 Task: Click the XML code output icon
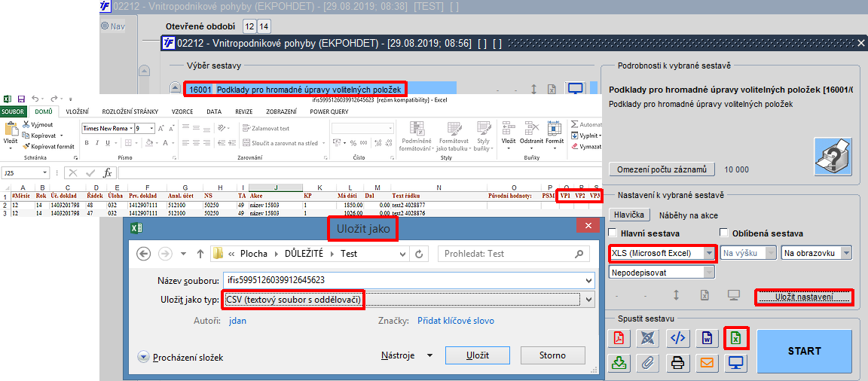click(x=677, y=338)
